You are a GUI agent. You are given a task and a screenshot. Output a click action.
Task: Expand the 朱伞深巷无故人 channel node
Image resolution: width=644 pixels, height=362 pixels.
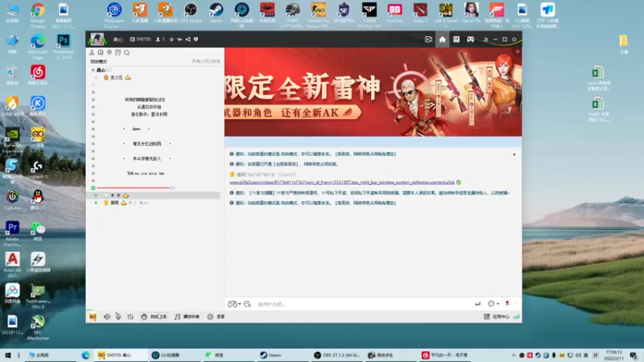(x=93, y=158)
